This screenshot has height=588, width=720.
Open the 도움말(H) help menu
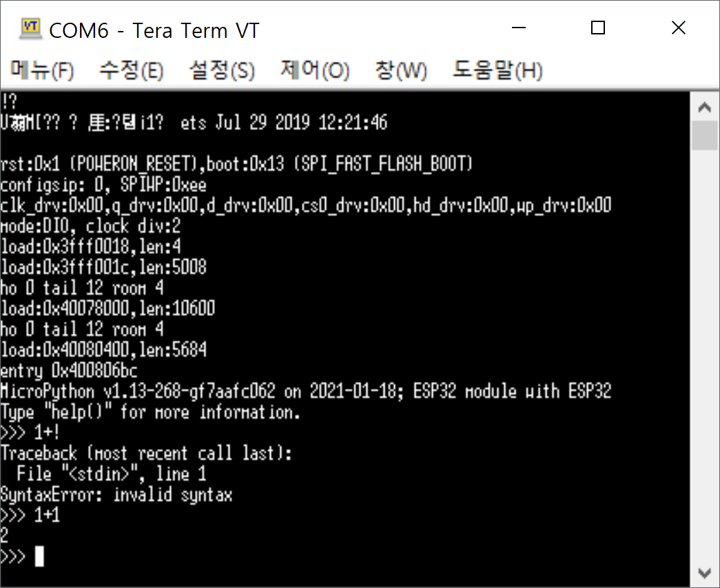(497, 70)
